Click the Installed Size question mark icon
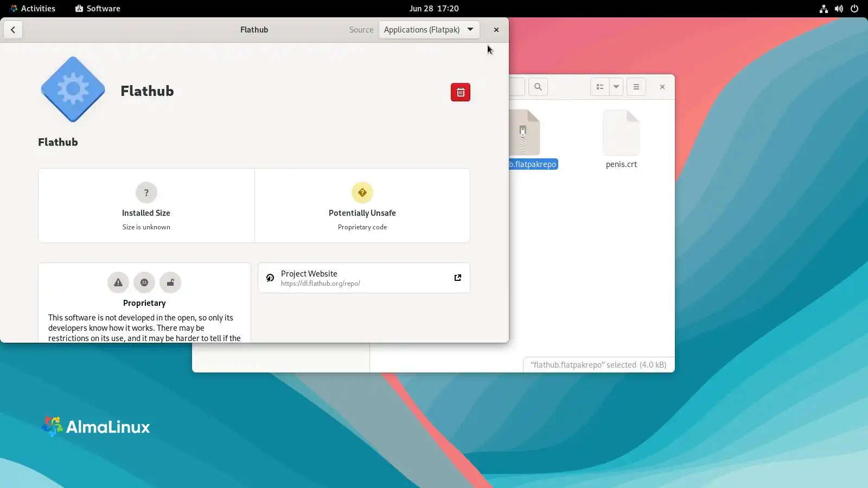 (146, 192)
